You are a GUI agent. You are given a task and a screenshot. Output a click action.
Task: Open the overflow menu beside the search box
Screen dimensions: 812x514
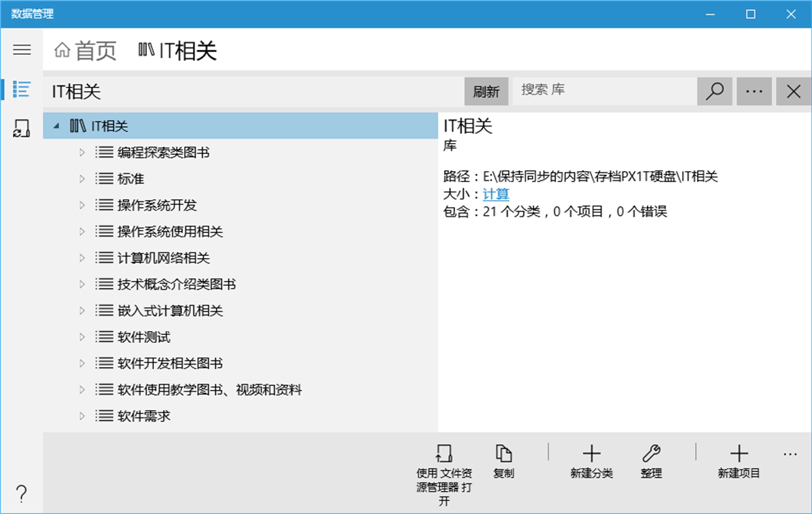pos(754,91)
